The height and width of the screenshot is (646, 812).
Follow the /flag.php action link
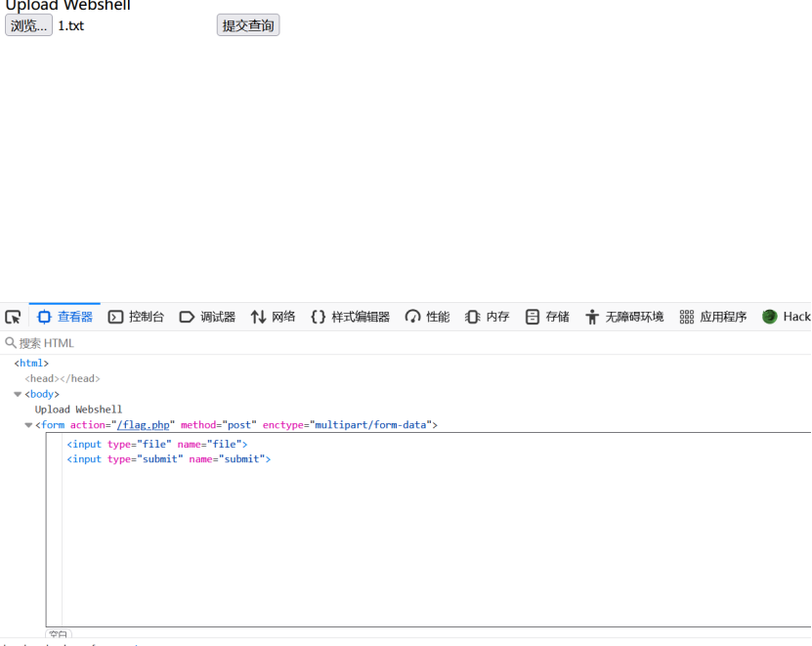click(x=144, y=425)
